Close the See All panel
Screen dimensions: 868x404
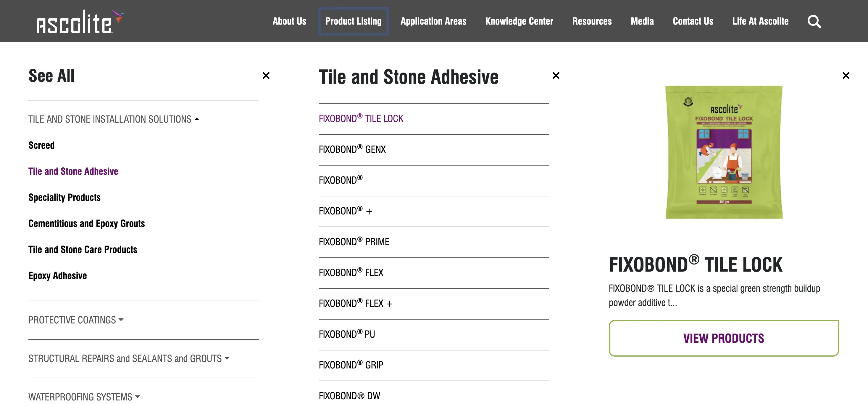(266, 76)
